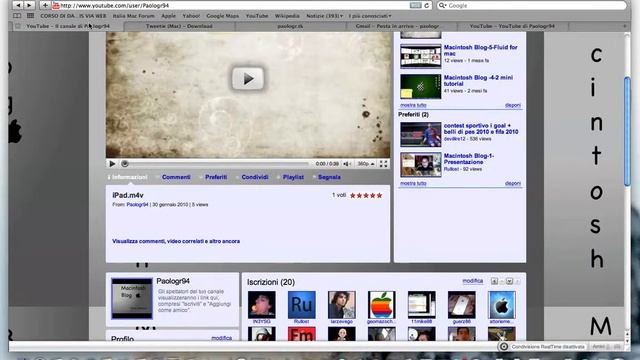Screen dimensions: 640x360
Task: Click Condivisione RealTime status icon
Action: tap(504, 347)
